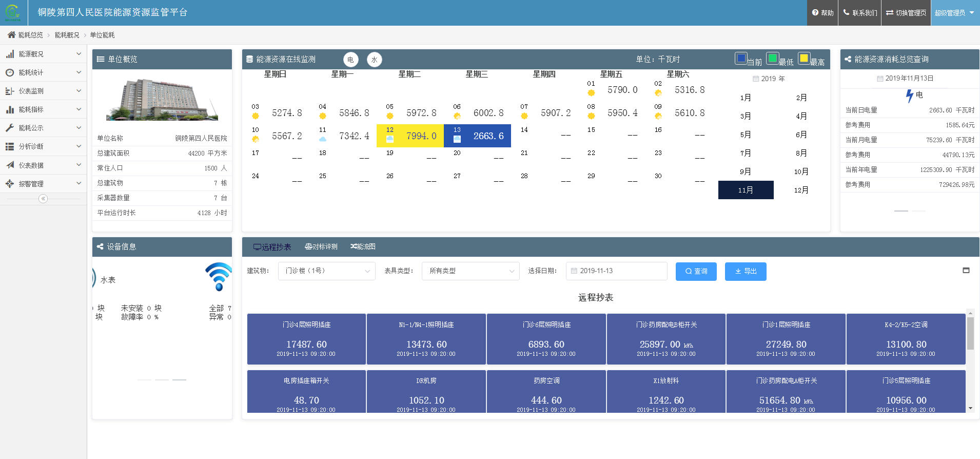The image size is (980, 459).
Task: Click the maximize icon in meter panel
Action: pos(966,271)
